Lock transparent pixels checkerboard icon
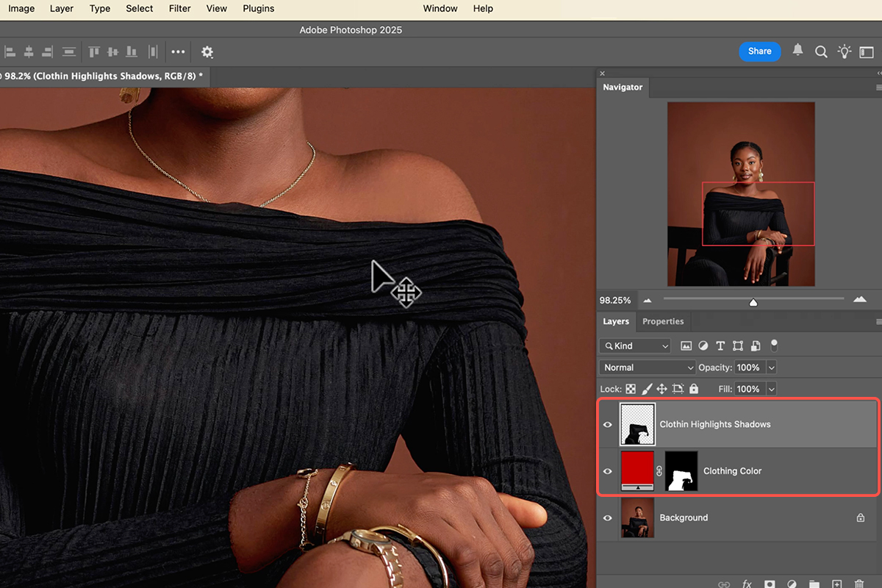Screen dimensions: 882x588 [631, 389]
